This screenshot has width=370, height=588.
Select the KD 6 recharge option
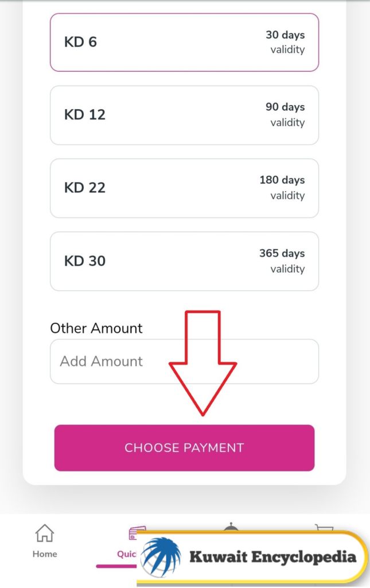[184, 42]
